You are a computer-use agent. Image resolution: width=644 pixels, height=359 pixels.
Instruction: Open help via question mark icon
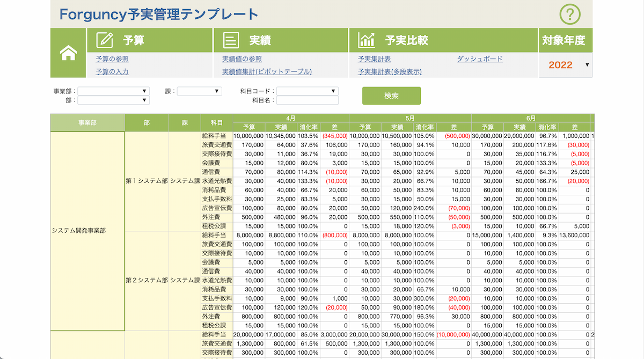(570, 14)
